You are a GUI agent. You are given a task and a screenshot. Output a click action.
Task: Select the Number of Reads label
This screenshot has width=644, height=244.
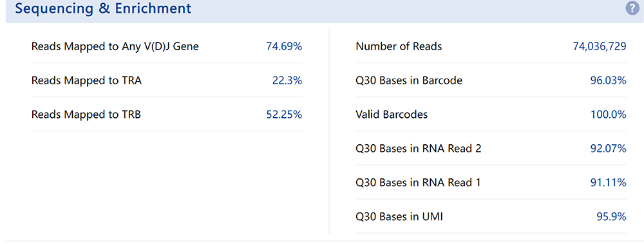click(399, 47)
